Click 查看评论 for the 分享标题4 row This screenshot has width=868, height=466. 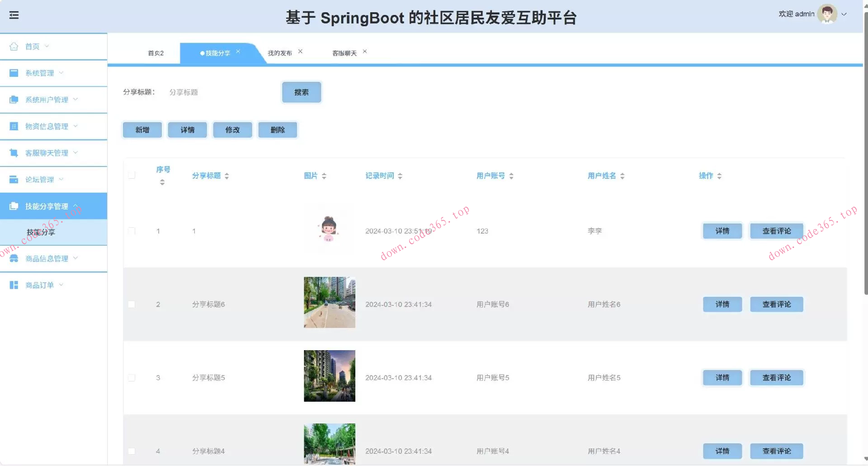click(x=777, y=451)
